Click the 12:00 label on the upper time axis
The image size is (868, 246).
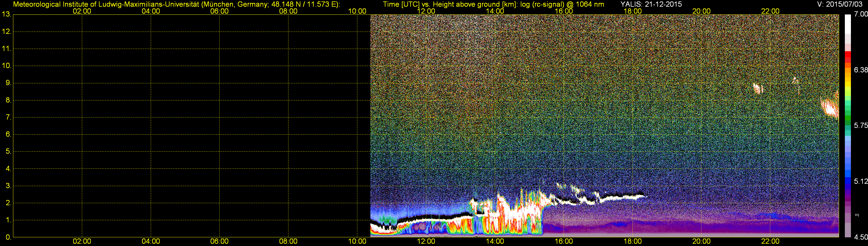[426, 11]
